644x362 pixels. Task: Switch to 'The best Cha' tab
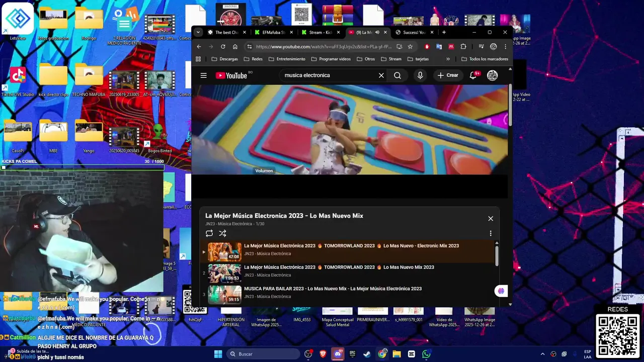[227, 32]
